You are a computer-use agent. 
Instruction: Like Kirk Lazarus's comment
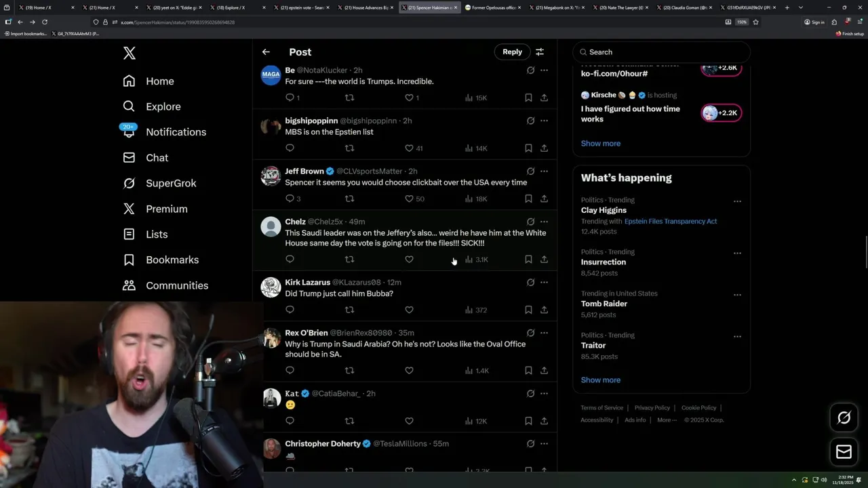pyautogui.click(x=409, y=310)
